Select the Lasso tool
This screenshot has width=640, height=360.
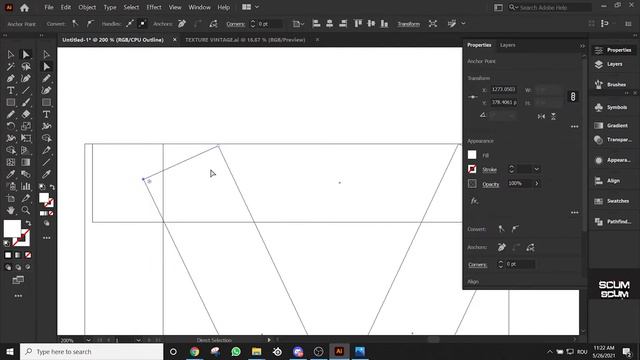coord(26,66)
